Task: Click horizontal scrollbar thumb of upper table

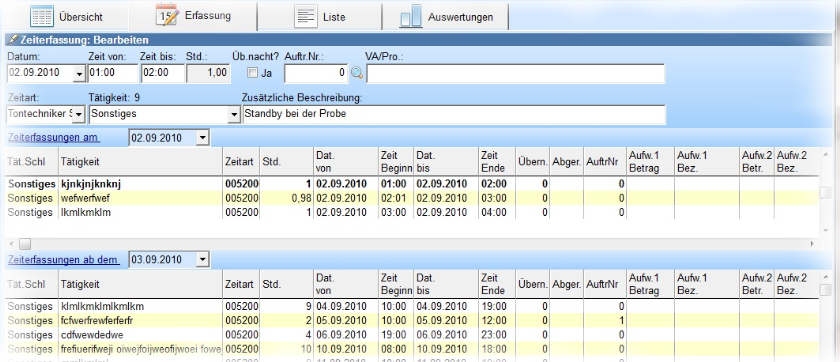Action: pos(25,244)
